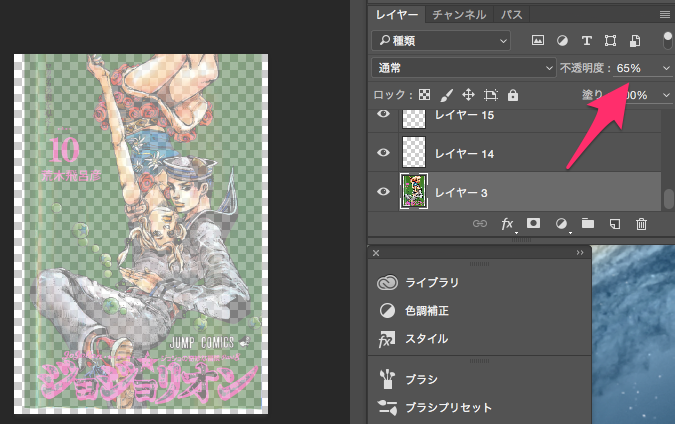This screenshot has width=675, height=424.
Task: Open the 種類 filter type dropdown
Action: point(441,41)
